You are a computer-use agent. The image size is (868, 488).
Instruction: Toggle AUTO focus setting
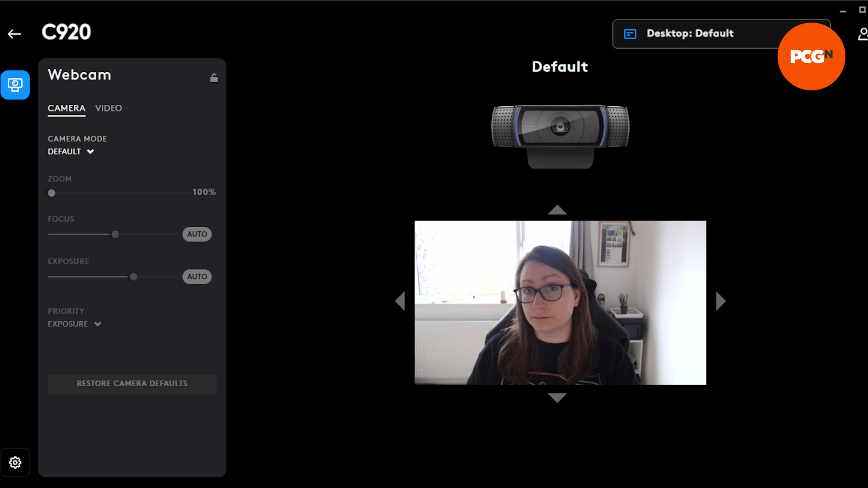click(x=197, y=234)
